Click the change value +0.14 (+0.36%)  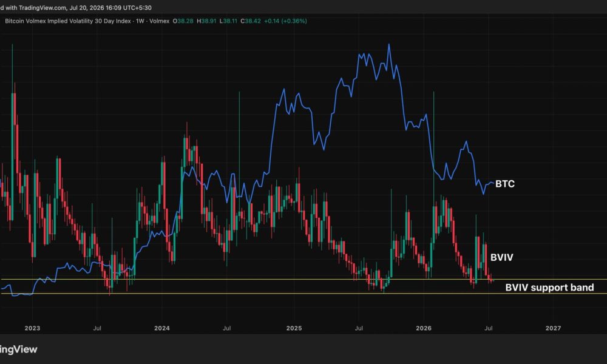[x=285, y=21]
